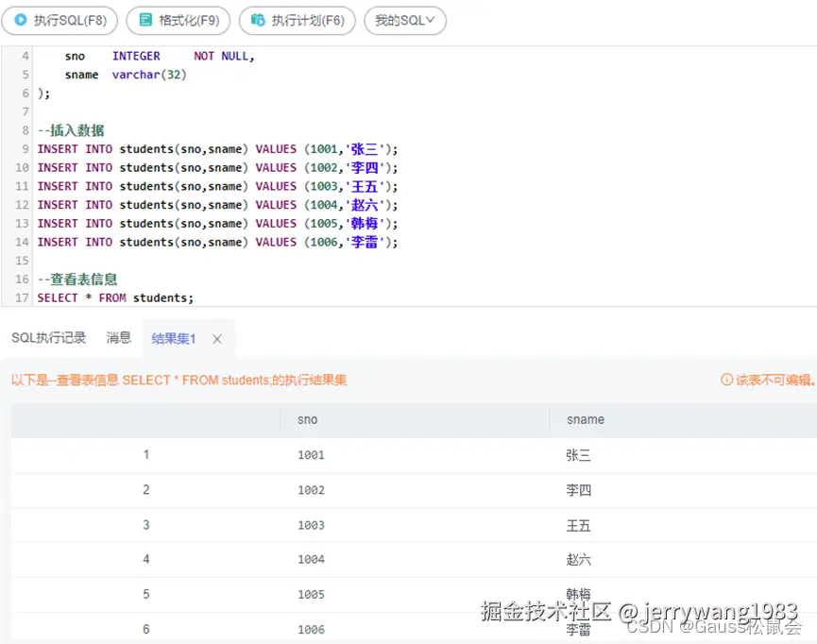The image size is (817, 644).
Task: Select the 李四 cell
Action: (578, 490)
